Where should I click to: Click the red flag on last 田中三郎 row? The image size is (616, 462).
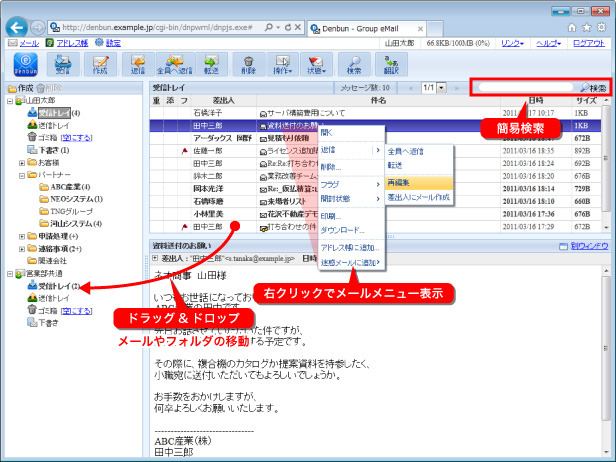click(185, 227)
